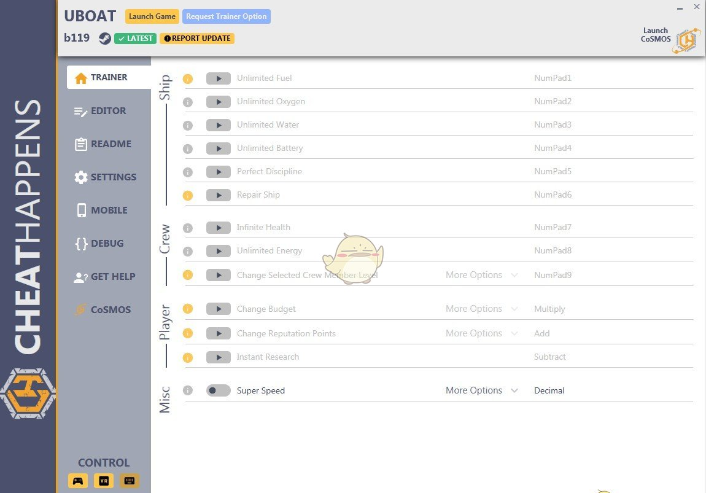Activate the Perfect Discipline play button
The height and width of the screenshot is (493, 707).
[x=218, y=172]
